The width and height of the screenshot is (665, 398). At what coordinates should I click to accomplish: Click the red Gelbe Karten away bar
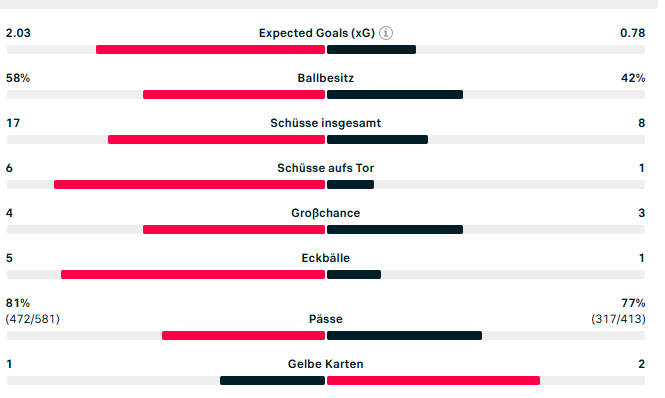pyautogui.click(x=433, y=381)
